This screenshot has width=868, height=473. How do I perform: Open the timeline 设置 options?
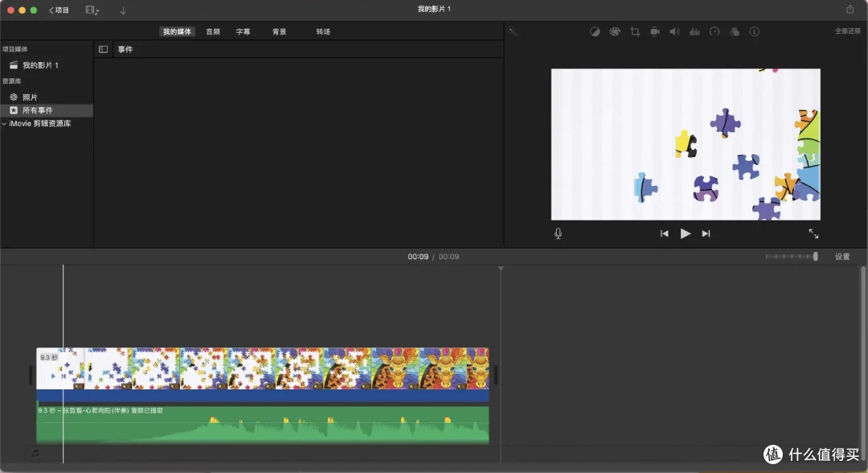(x=842, y=257)
